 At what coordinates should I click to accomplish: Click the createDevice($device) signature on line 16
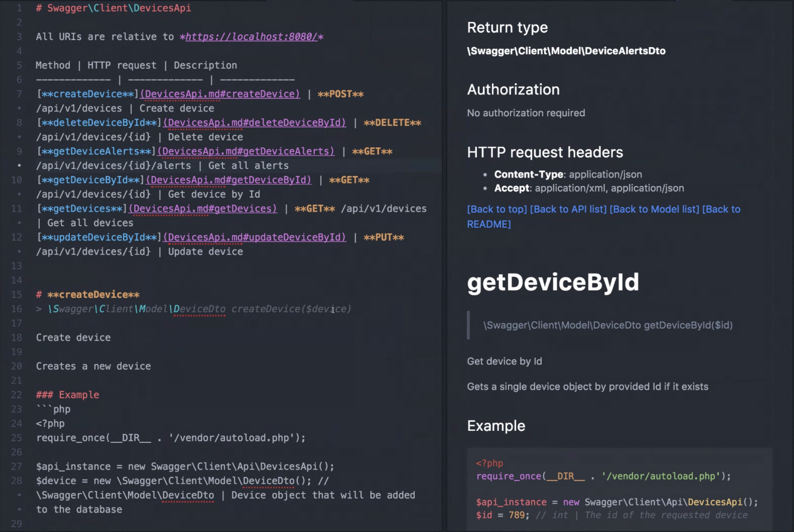(291, 309)
